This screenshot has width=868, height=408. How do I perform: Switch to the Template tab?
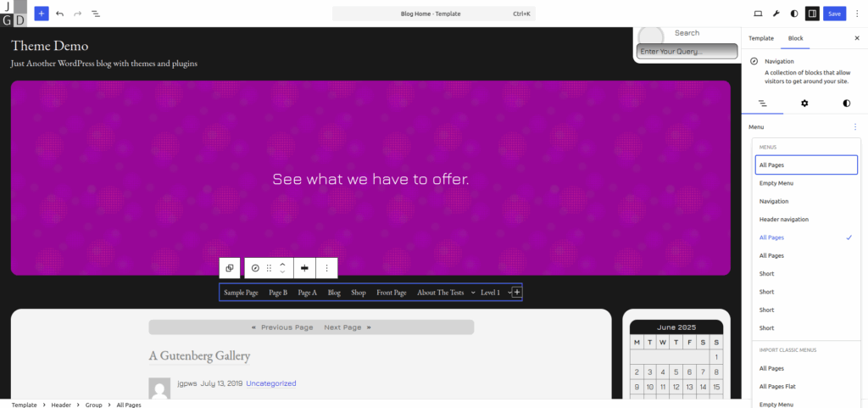760,38
